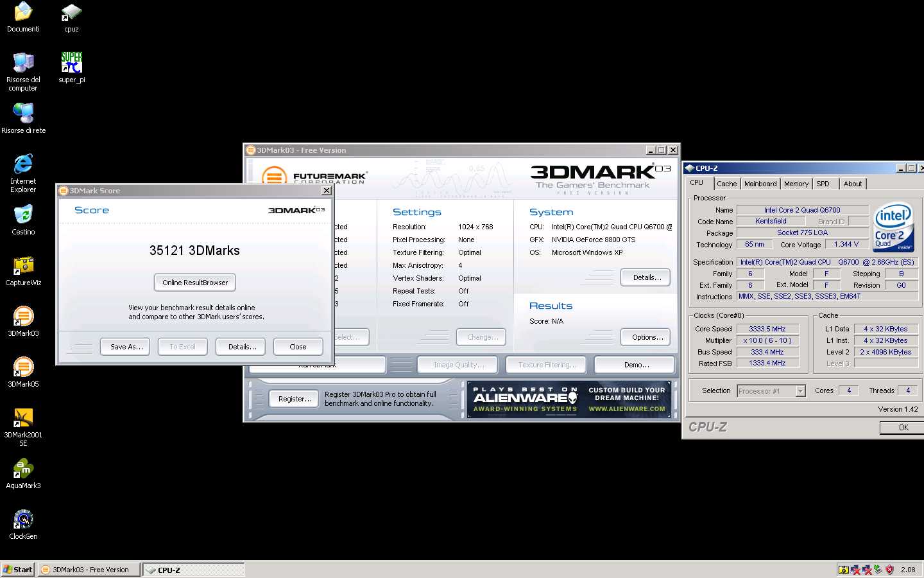Screen dimensions: 924x578
Task: Click the Futuremark logo in 3DMark03 window
Action: pos(314,175)
